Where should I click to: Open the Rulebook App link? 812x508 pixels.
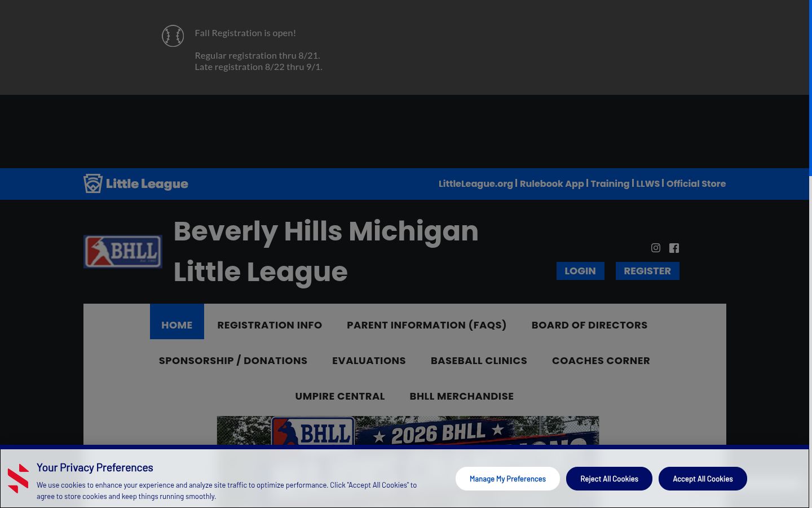[x=552, y=183]
